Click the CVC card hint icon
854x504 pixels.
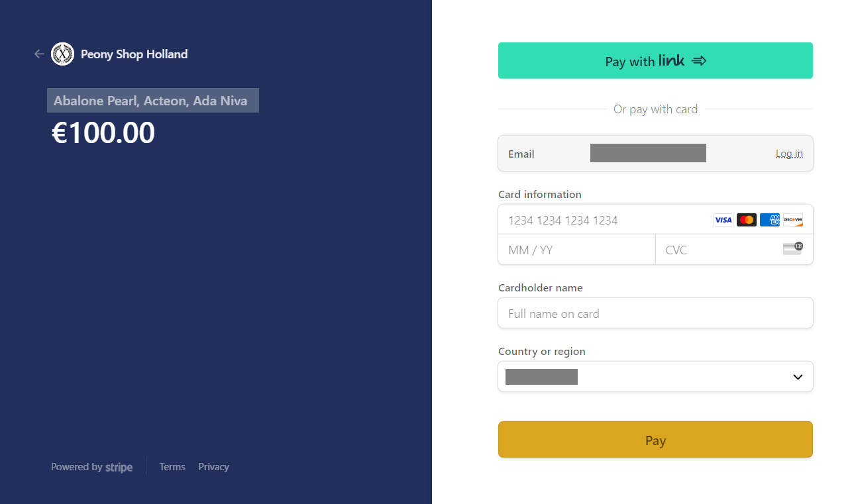click(792, 249)
